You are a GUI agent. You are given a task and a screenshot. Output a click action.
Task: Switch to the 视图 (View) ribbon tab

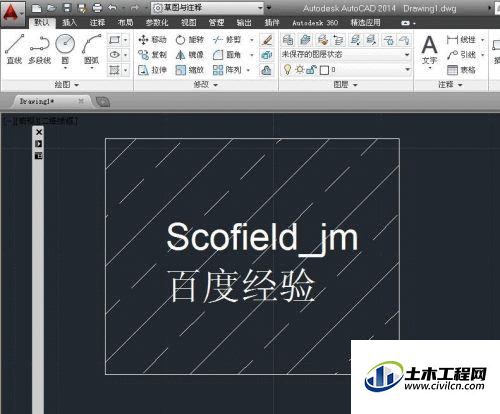click(x=189, y=23)
